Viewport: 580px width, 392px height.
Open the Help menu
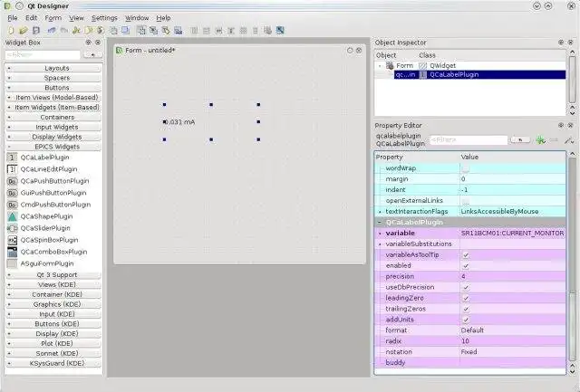click(x=163, y=18)
